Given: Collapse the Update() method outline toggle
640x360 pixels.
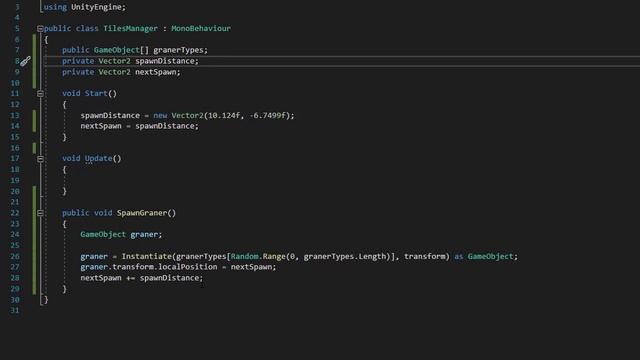Looking at the screenshot, I should 40,159.
